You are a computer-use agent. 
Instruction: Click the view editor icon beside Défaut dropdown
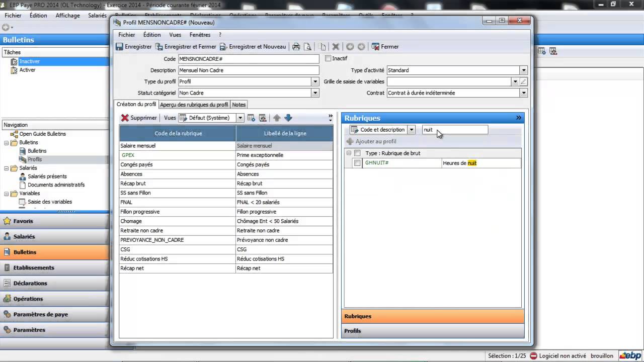point(251,118)
